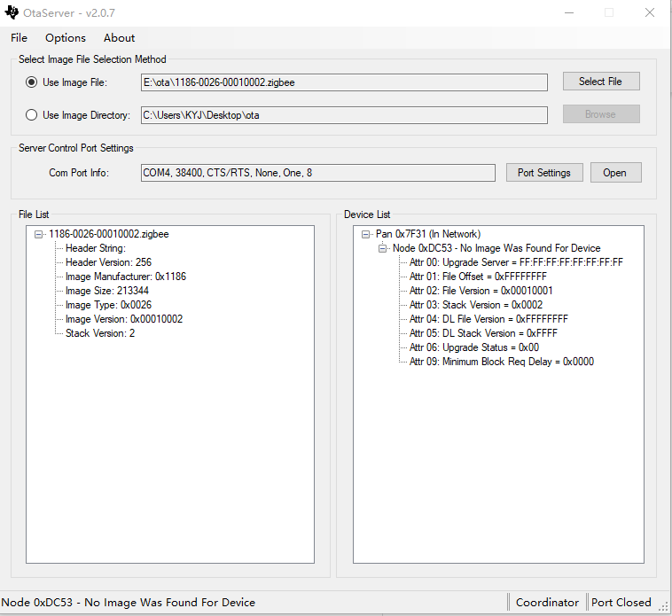Select Stack Version: 2 in File List
The height and width of the screenshot is (616, 672).
100,333
